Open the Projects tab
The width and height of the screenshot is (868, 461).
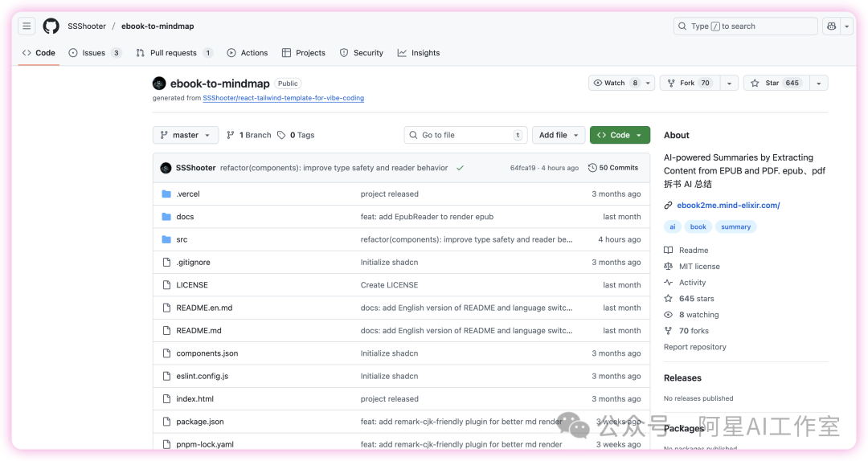(303, 52)
